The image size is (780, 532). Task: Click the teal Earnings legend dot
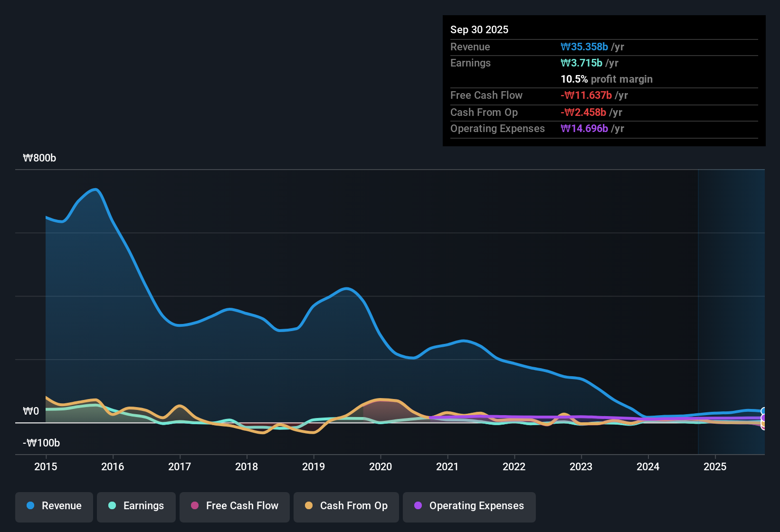[x=112, y=506]
